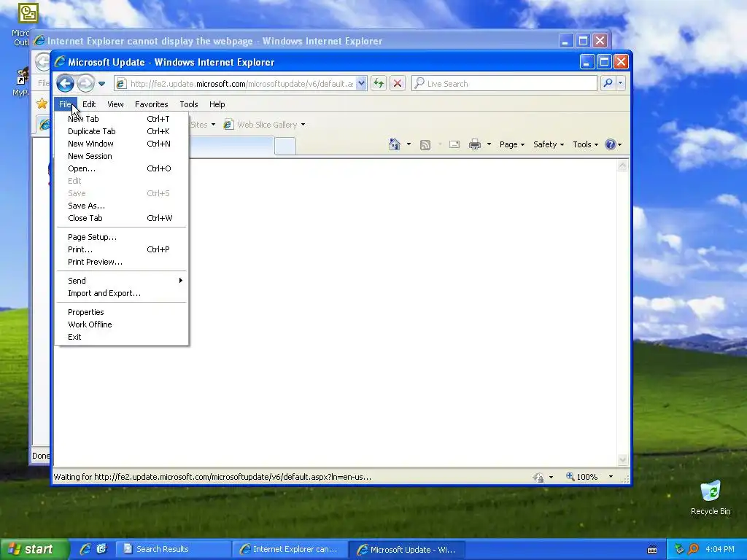Click the Refresh page icon

379,84
